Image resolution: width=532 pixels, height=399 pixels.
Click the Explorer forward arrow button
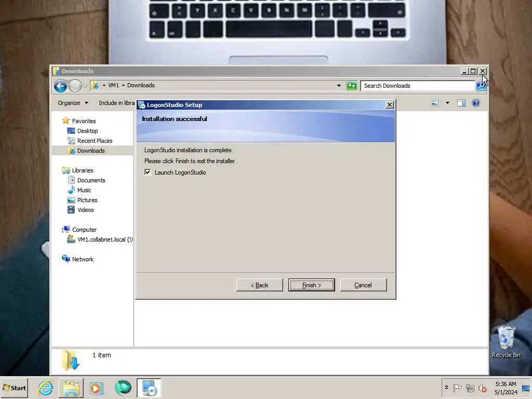[75, 86]
